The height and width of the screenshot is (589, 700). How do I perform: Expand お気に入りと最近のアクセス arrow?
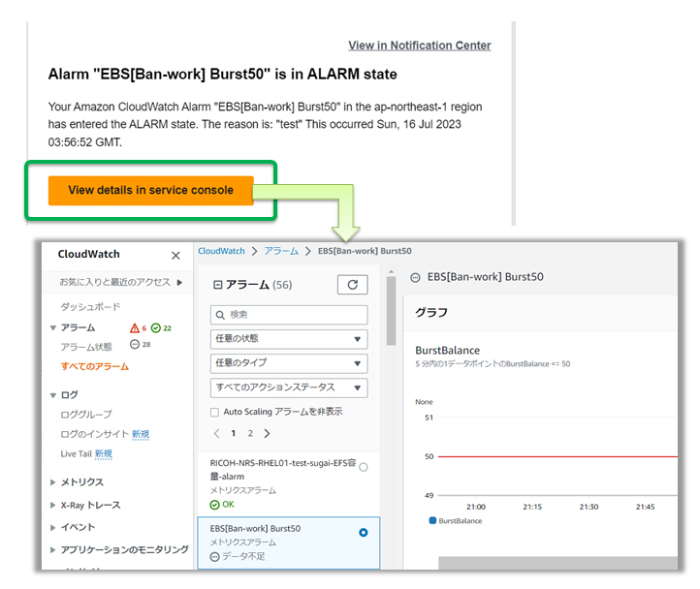(179, 282)
